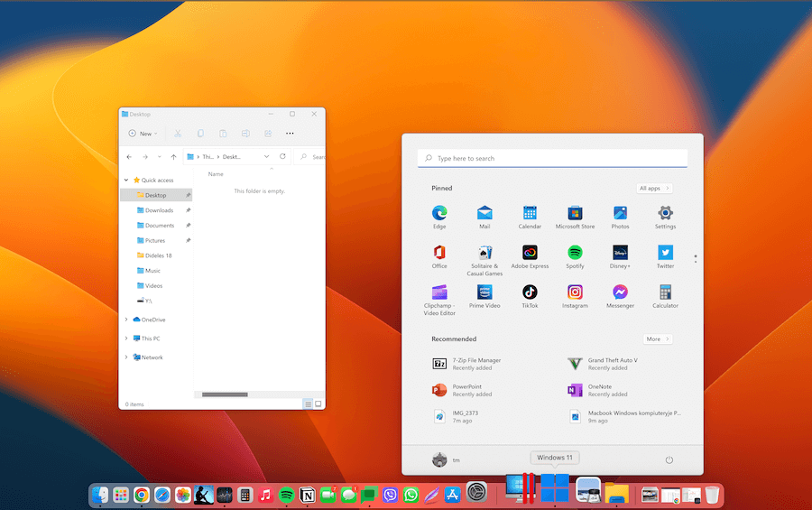Click the Windows 11 icon in the Dock
812x510 pixels.
(x=555, y=487)
